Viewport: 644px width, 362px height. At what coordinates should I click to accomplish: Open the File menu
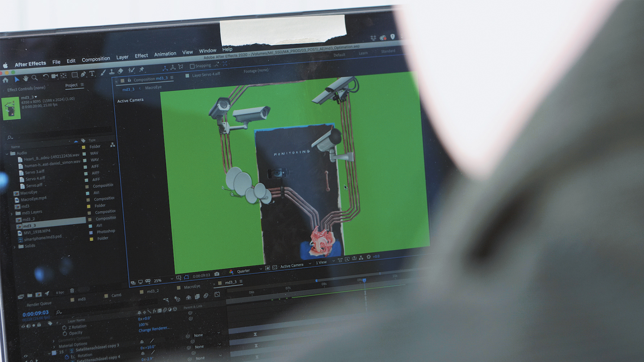coord(56,62)
